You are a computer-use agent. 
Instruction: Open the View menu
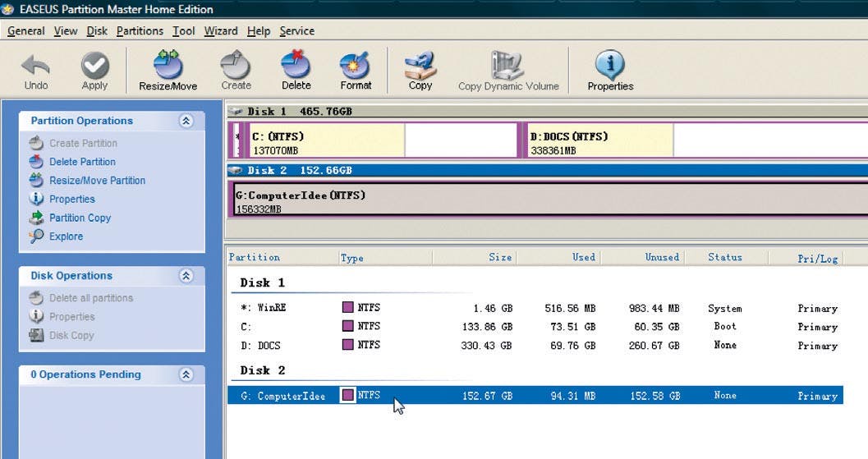point(66,31)
